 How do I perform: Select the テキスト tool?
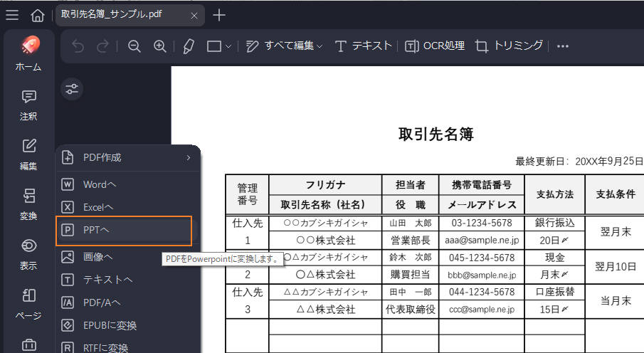(363, 46)
